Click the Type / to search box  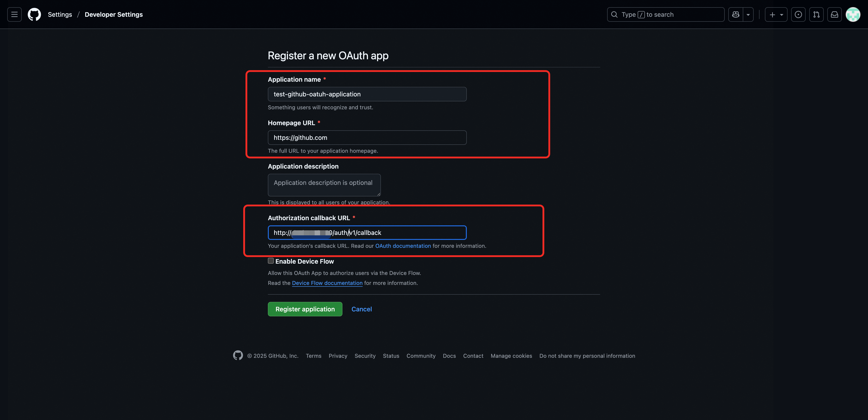coord(665,14)
